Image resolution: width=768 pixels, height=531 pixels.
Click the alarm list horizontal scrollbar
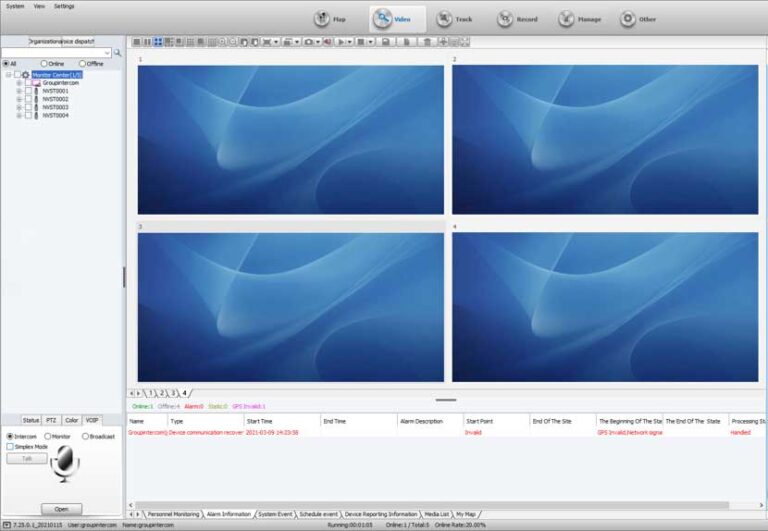(432, 505)
